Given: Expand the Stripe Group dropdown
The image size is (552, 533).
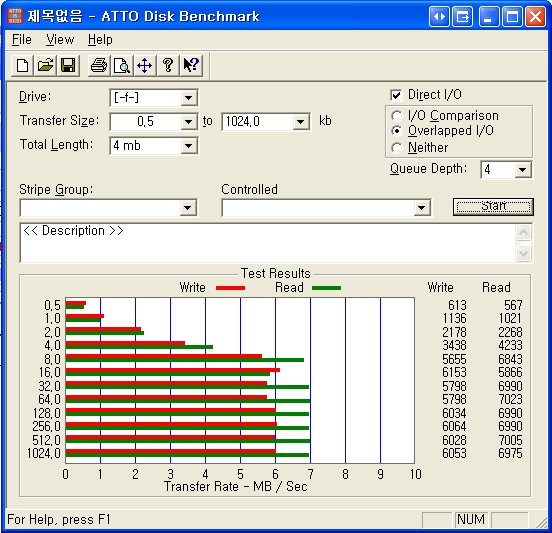Looking at the screenshot, I should pos(188,208).
